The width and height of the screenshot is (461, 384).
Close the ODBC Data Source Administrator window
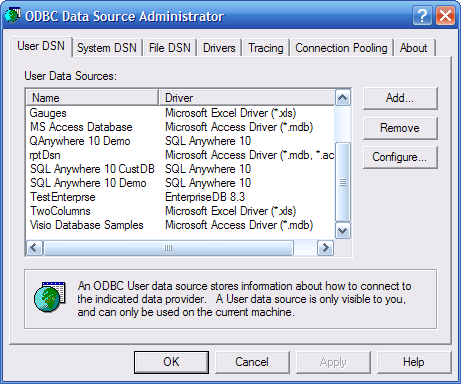445,15
